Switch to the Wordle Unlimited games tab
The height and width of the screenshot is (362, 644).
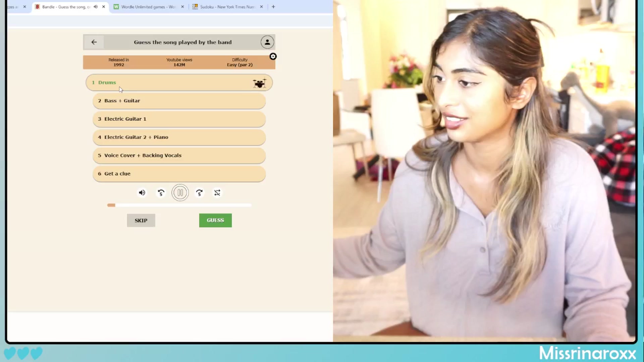[148, 7]
